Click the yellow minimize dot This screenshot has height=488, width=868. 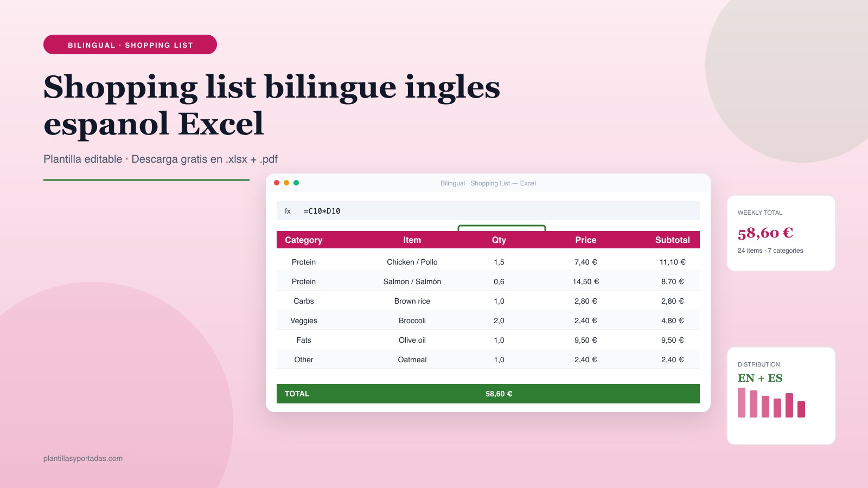286,183
